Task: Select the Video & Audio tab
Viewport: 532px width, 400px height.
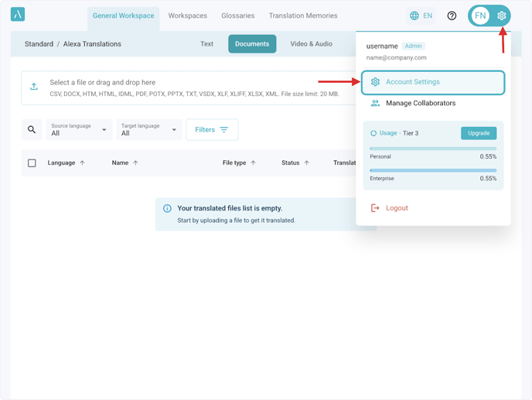Action: (311, 44)
